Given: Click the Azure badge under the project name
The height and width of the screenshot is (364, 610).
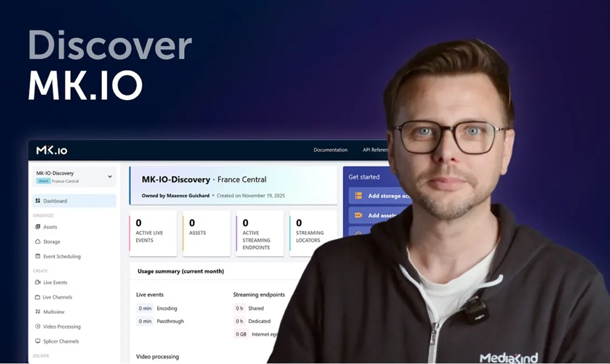Looking at the screenshot, I should (43, 182).
